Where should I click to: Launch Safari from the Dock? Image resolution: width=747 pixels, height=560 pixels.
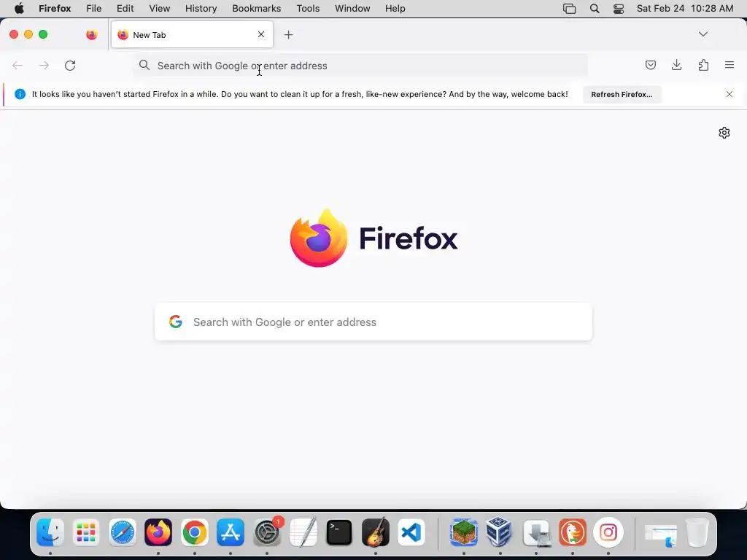pyautogui.click(x=123, y=532)
